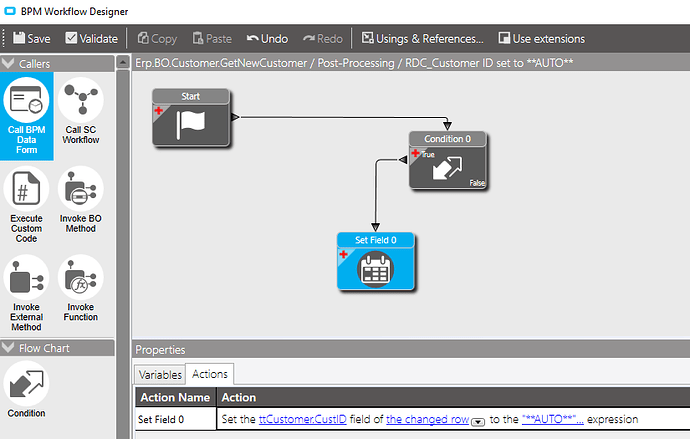Click red plus on Start node
690x439 pixels.
159,110
